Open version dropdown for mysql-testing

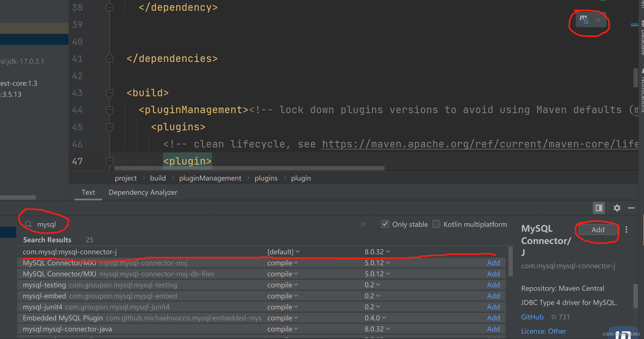372,285
